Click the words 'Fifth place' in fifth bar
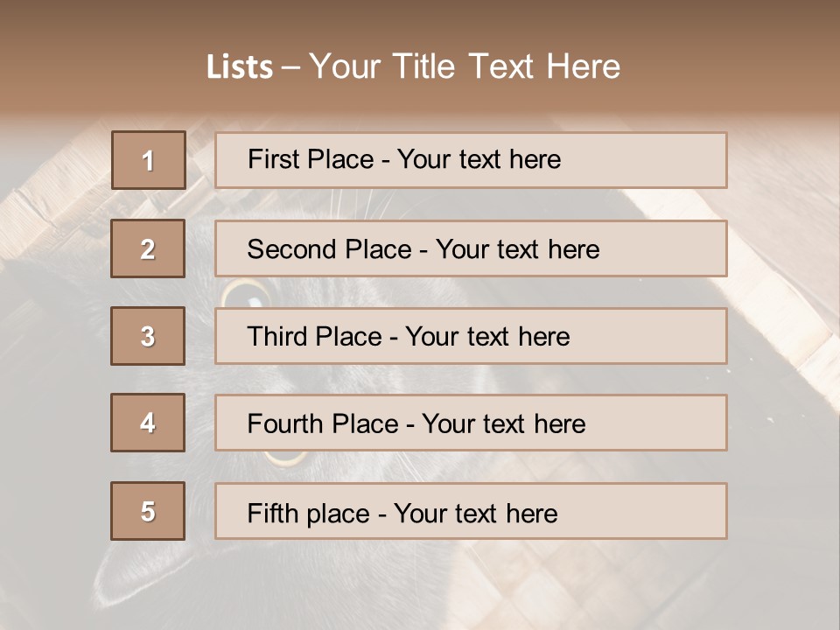 309,514
